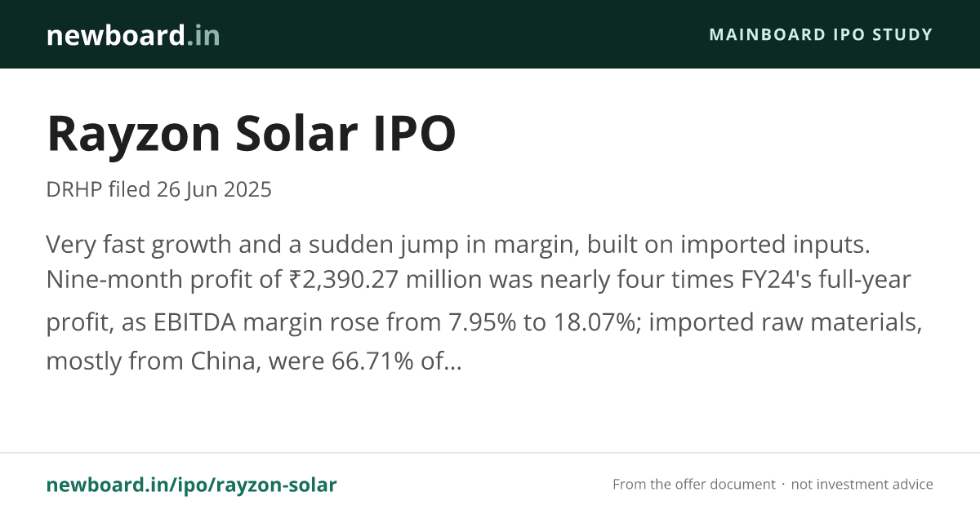Click the 'From the offer document' note
Viewport: 980px width, 514px height.
coord(693,485)
